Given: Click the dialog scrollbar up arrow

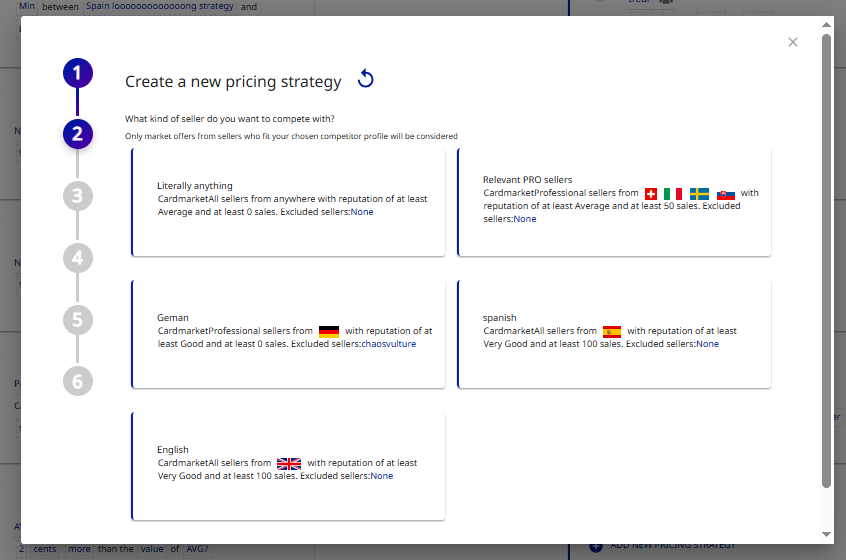Looking at the screenshot, I should point(826,24).
